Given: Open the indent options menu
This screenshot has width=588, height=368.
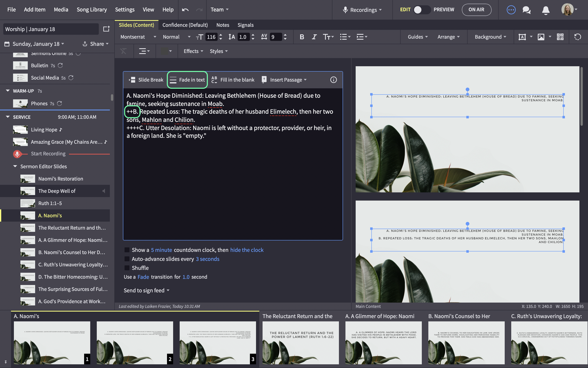Looking at the screenshot, I should 362,37.
